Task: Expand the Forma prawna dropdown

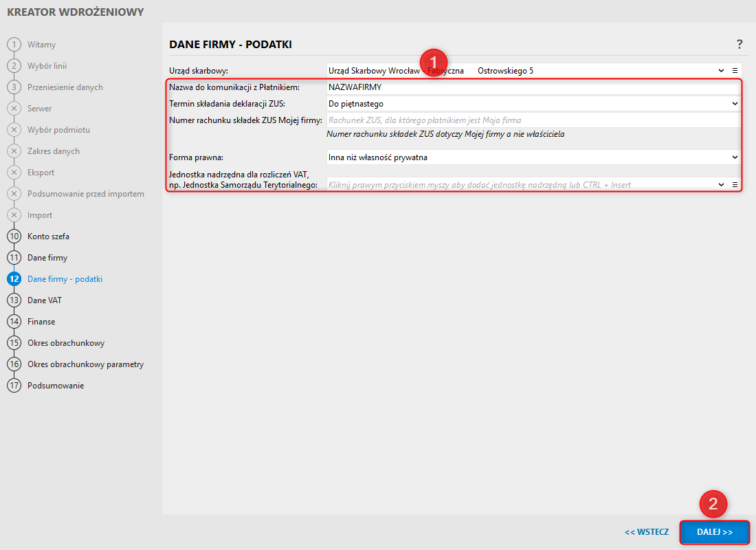Action: 735,157
